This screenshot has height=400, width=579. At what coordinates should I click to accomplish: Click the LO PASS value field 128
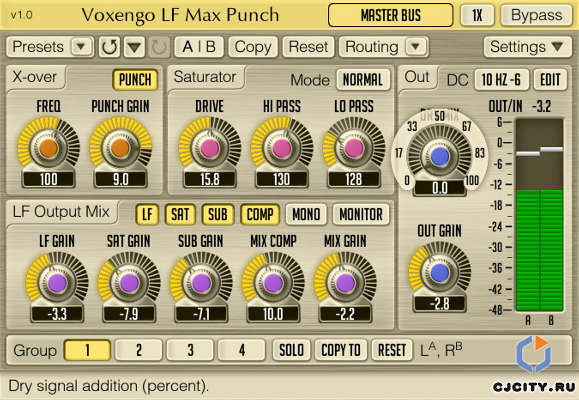[x=354, y=180]
